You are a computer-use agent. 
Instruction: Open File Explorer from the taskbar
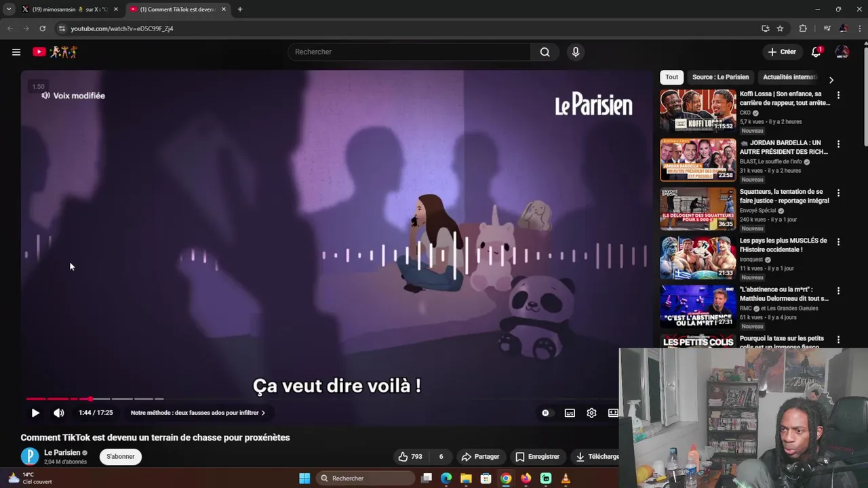click(466, 479)
